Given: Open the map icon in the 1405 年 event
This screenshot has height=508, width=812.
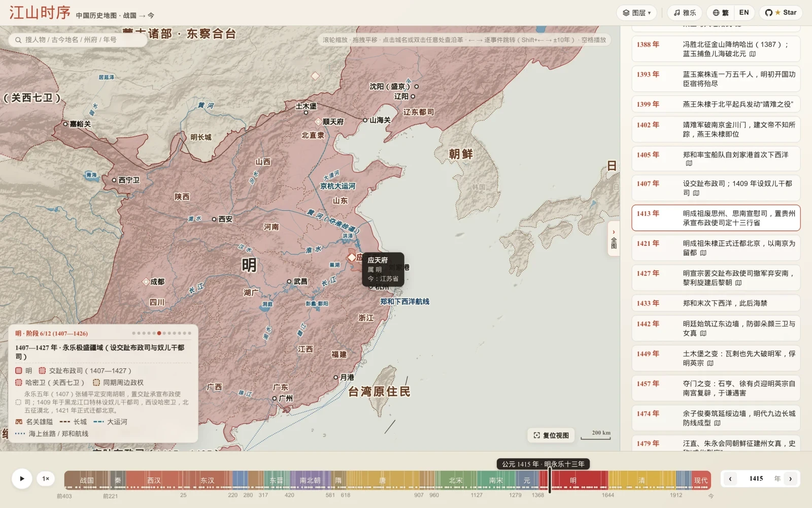Looking at the screenshot, I should (x=689, y=164).
